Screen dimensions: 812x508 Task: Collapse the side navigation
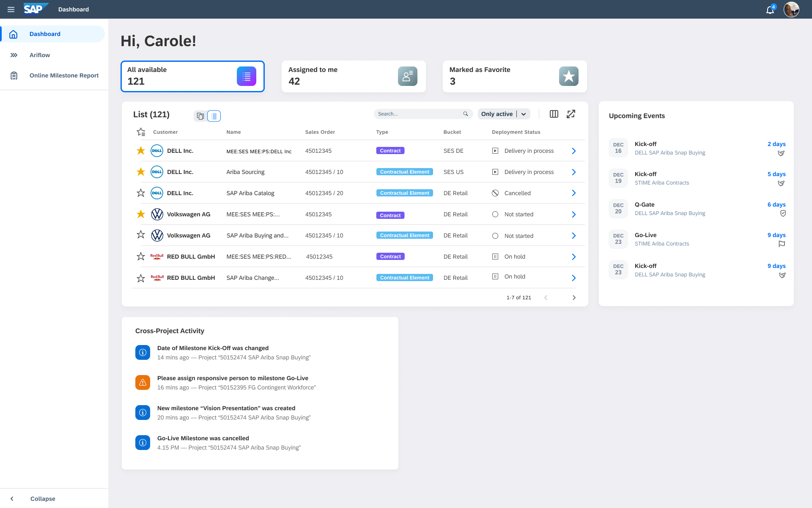[x=42, y=499]
